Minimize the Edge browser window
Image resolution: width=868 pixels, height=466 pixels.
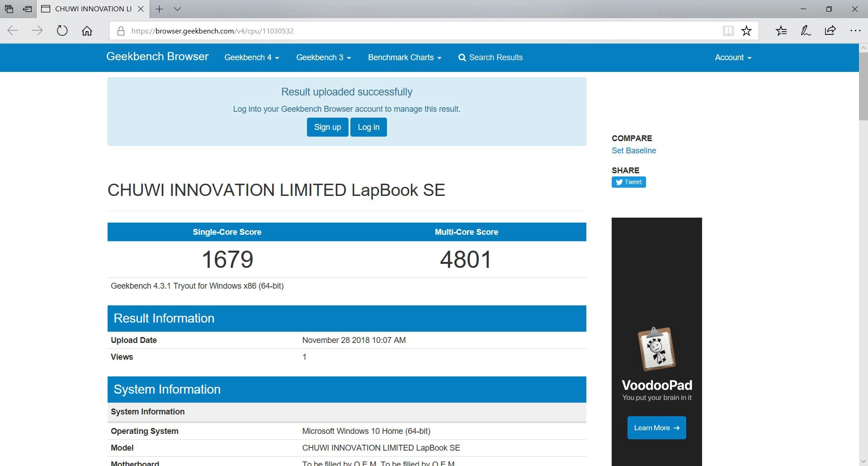[x=803, y=9]
